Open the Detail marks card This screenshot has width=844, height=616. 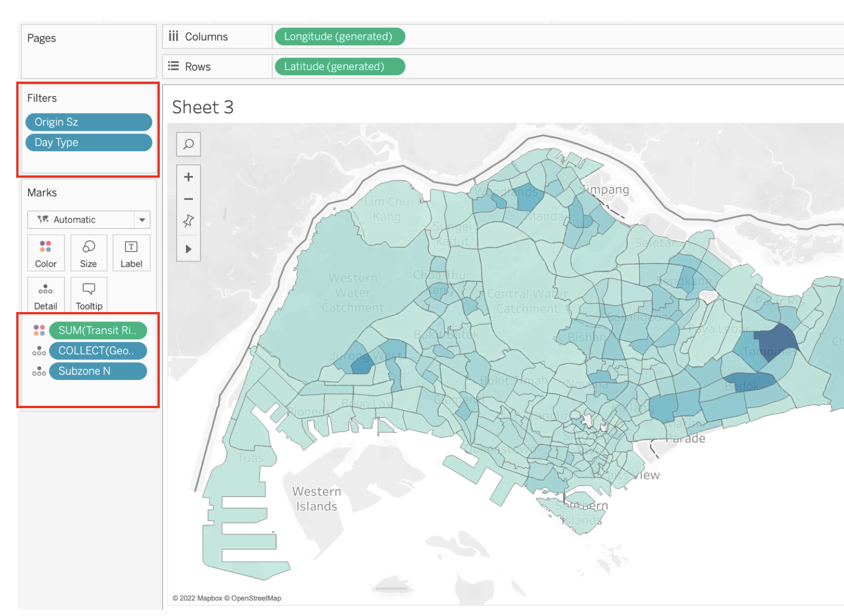pos(46,295)
